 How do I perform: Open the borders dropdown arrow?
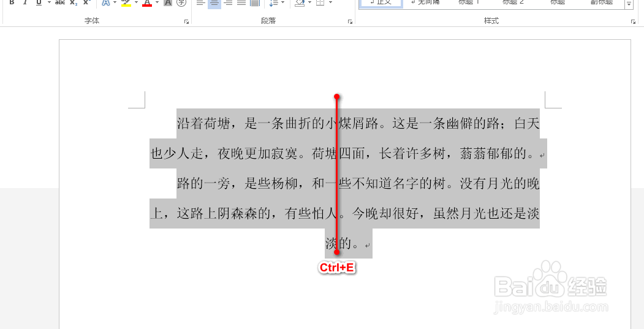click(331, 2)
